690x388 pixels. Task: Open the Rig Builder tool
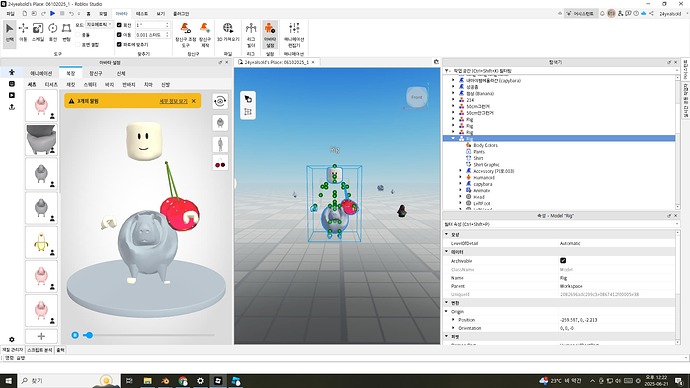coord(251,35)
